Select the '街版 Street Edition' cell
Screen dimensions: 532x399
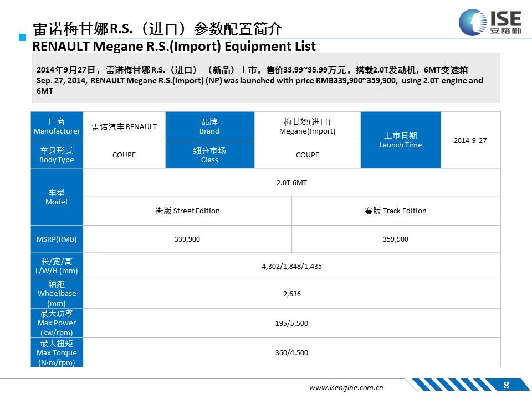pos(187,211)
